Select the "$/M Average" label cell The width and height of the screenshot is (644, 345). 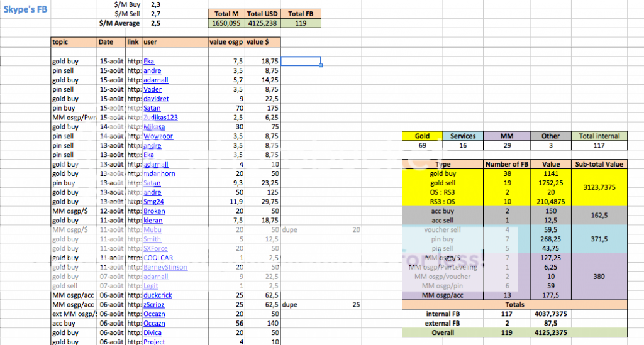point(119,23)
